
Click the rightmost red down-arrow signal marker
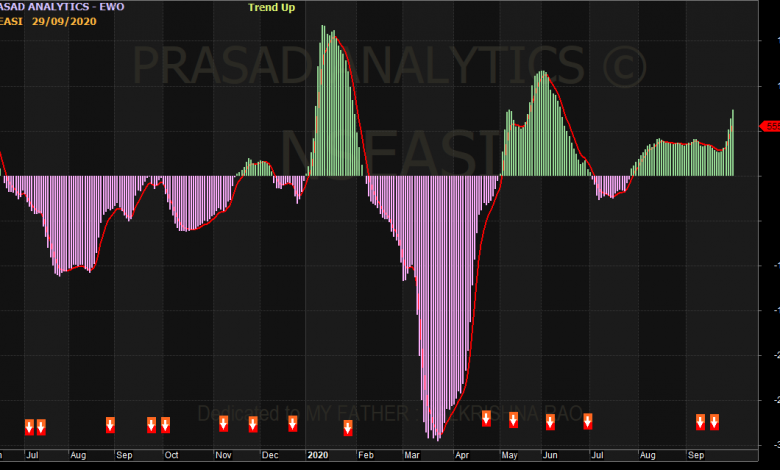click(714, 422)
